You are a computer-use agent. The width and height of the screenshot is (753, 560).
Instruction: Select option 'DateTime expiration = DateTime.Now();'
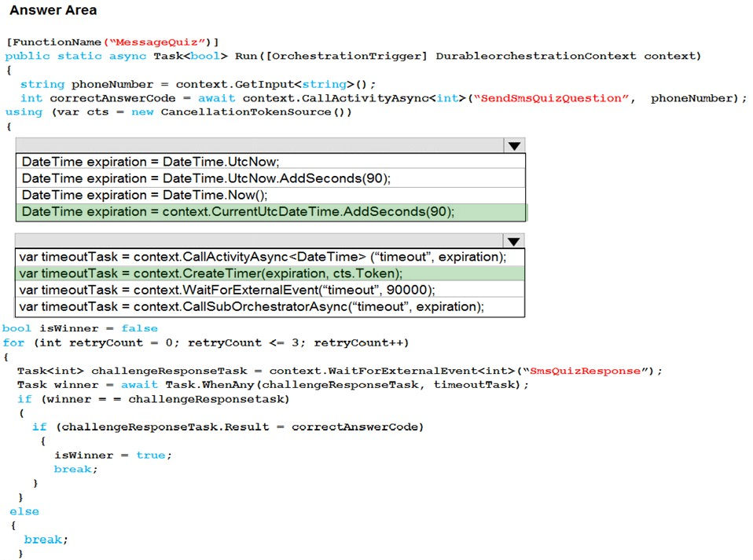pyautogui.click(x=271, y=195)
